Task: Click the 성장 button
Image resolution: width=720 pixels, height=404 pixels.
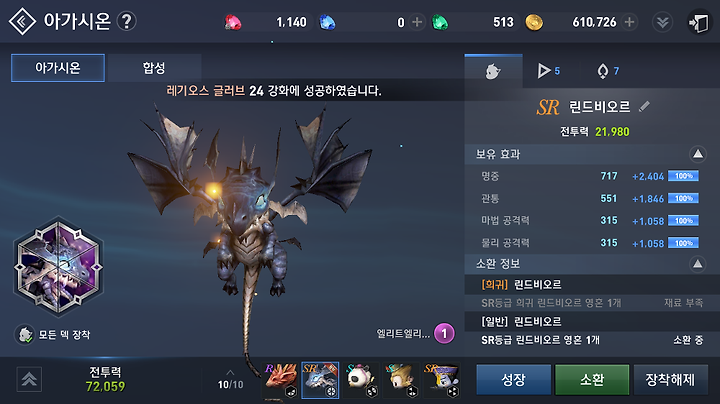Action: point(513,380)
